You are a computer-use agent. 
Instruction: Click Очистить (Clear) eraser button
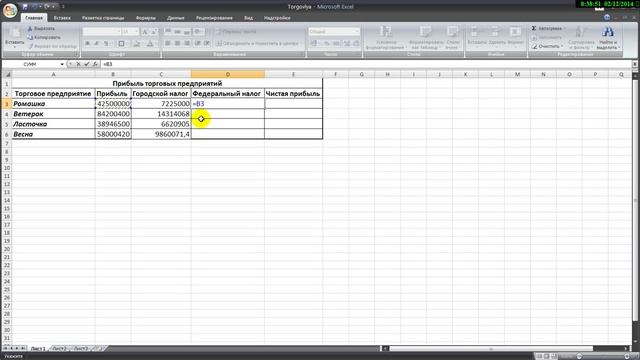tap(546, 46)
